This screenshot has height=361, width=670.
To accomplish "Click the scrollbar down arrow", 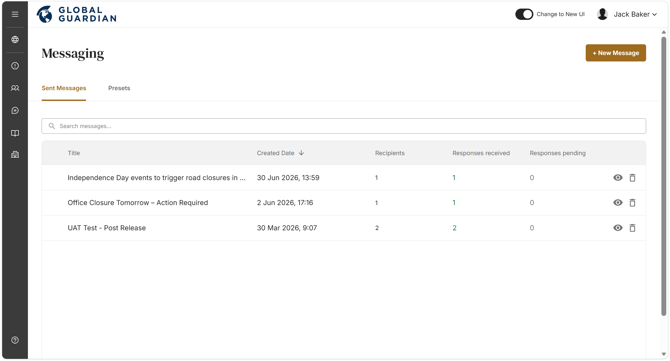I will (x=664, y=354).
